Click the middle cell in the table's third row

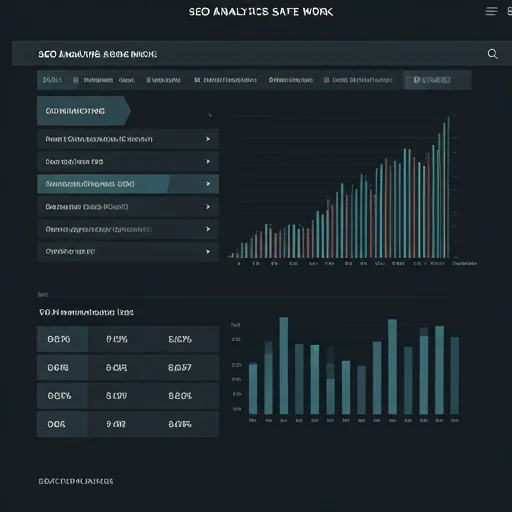(x=117, y=396)
